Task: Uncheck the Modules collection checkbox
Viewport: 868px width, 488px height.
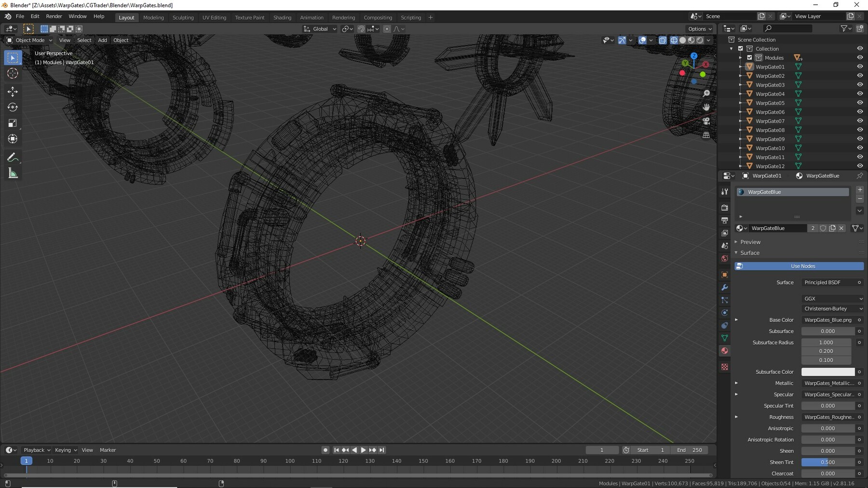Action: pos(749,57)
